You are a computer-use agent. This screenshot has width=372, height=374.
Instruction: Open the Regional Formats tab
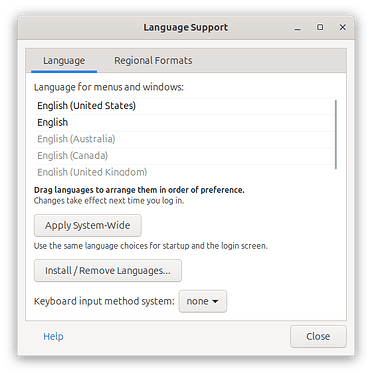[153, 61]
